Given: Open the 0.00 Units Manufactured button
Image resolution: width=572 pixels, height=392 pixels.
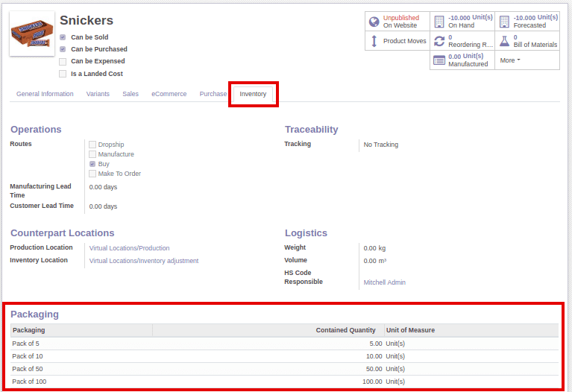Looking at the screenshot, I should [x=462, y=60].
